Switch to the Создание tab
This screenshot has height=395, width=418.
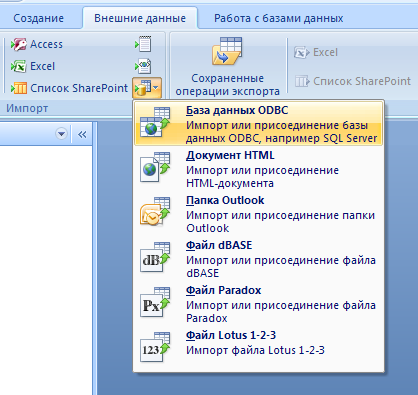[x=39, y=18]
